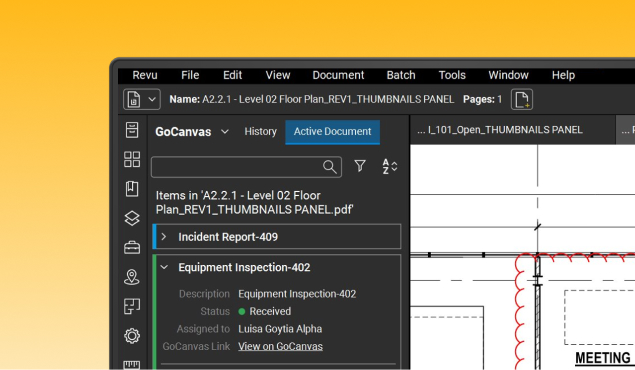Image resolution: width=635 pixels, height=370 pixels.
Task: Open the File menu
Action: tap(190, 75)
